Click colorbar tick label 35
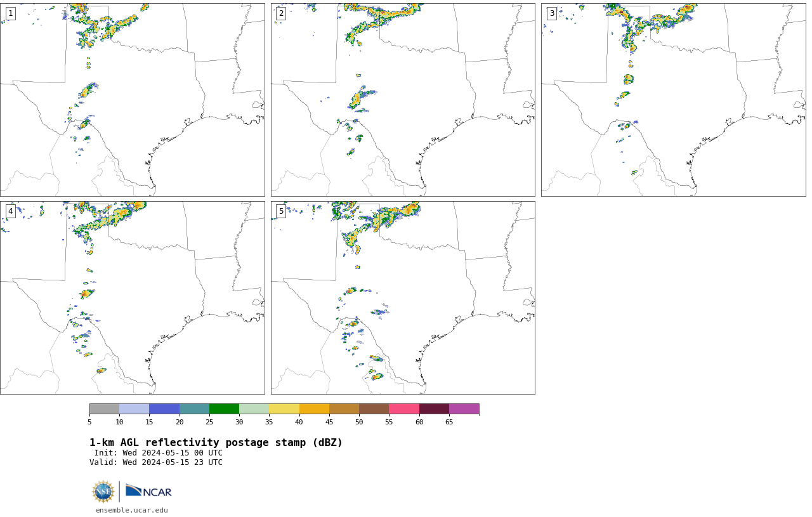This screenshot has height=517, width=812. (x=269, y=422)
